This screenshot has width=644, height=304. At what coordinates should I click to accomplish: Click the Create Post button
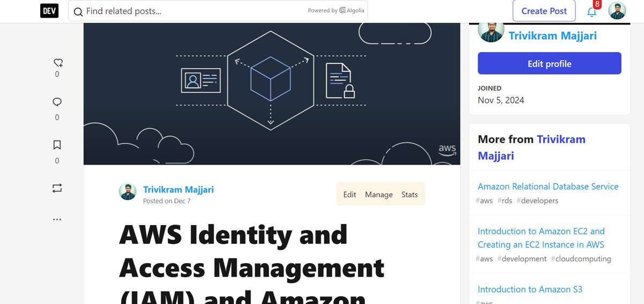click(544, 11)
